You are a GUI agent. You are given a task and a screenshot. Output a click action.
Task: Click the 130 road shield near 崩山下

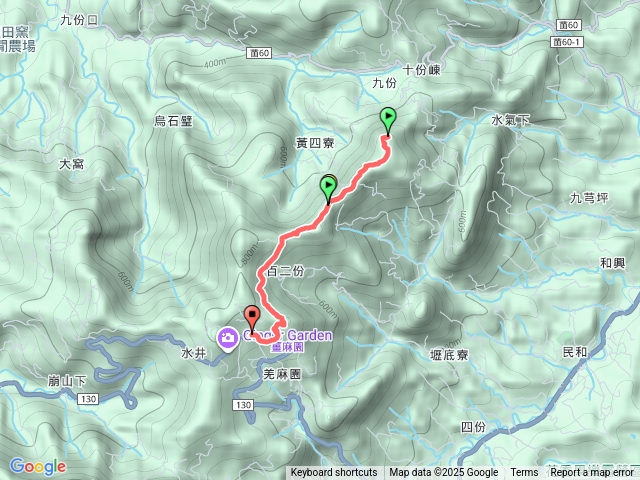[x=89, y=399]
